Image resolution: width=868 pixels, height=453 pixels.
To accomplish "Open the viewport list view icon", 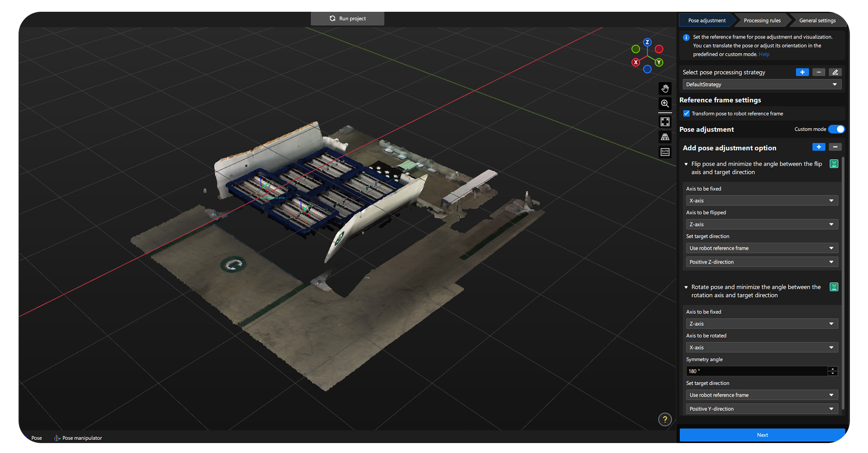I will 665,151.
